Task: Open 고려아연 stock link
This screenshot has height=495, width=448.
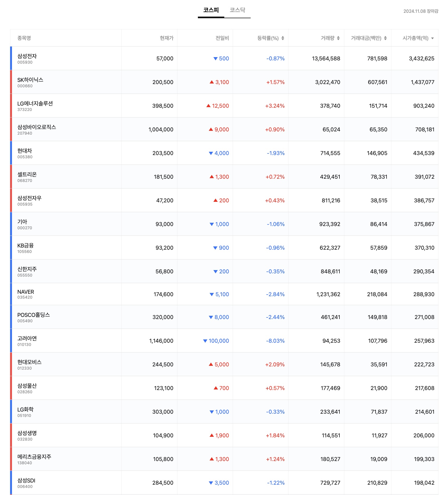Action: coord(27,338)
